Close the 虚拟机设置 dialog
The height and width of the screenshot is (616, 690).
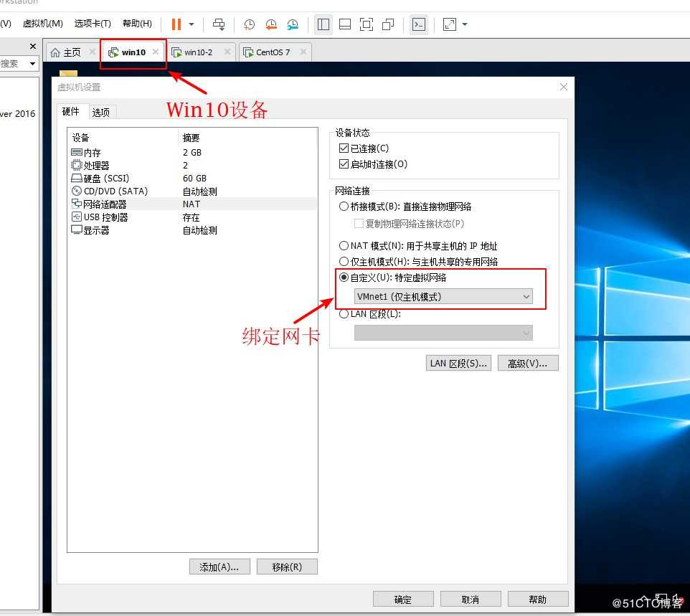pyautogui.click(x=564, y=87)
